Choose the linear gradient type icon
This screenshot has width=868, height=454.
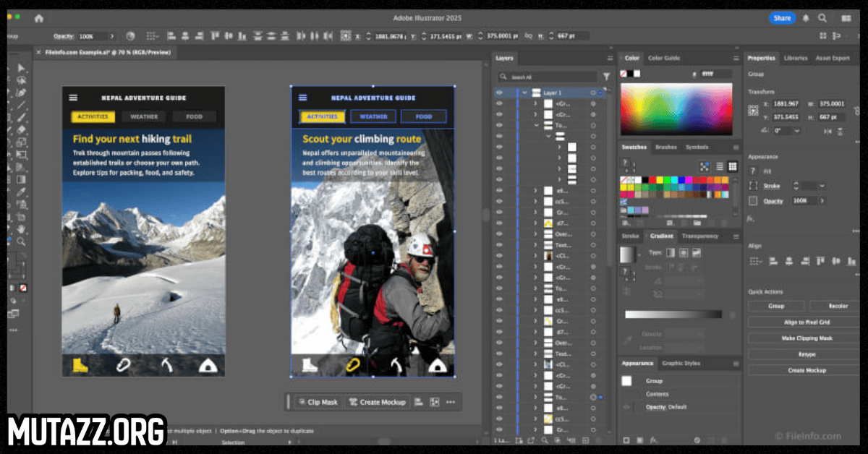point(670,252)
